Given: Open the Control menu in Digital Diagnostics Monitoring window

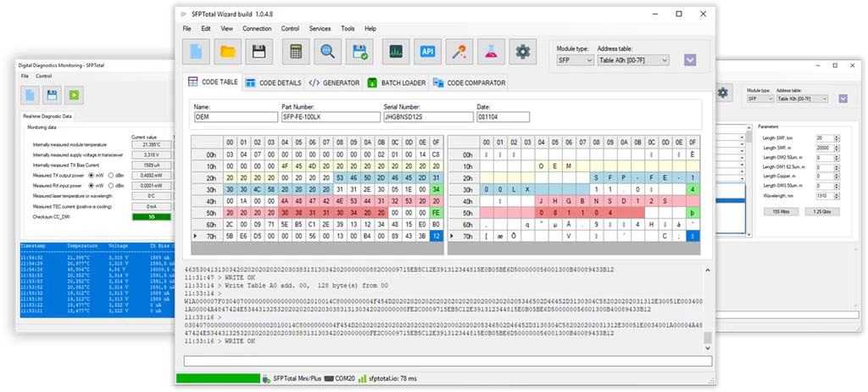Looking at the screenshot, I should coord(44,76).
